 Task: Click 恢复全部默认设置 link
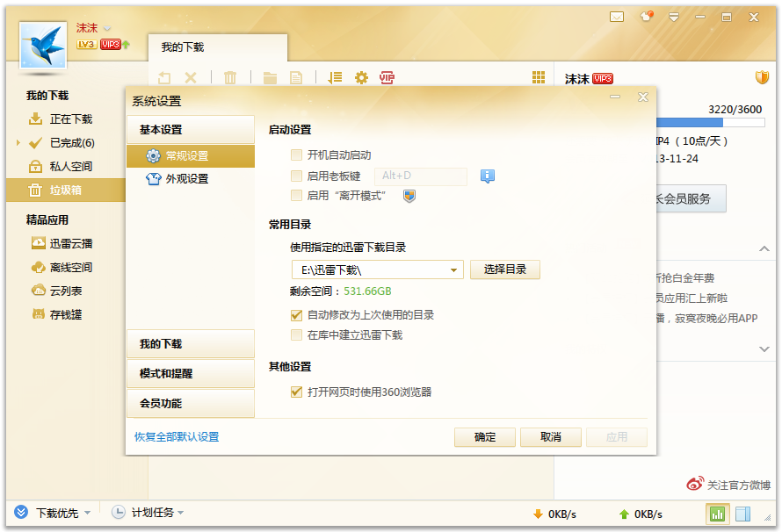[177, 437]
